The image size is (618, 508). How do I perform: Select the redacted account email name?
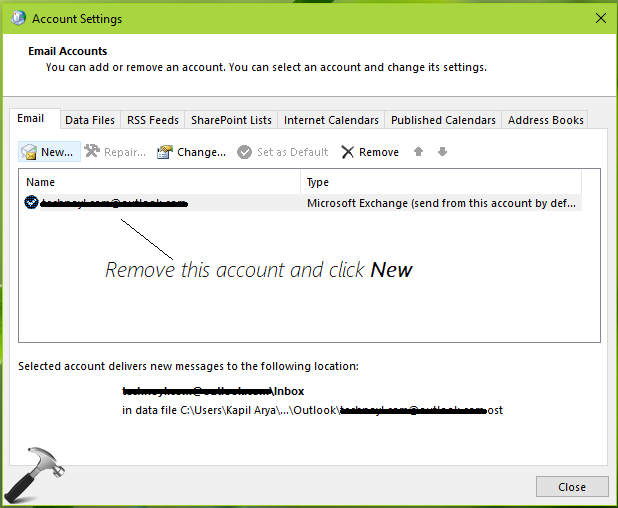pyautogui.click(x=114, y=203)
